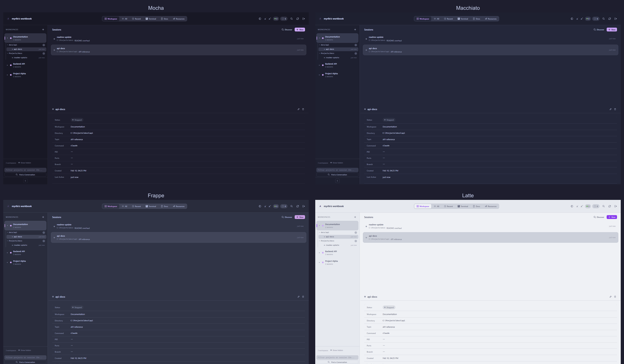The height and width of the screenshot is (364, 624).
Task: Click the logout icon in Macchiato panel
Action: 616,19
